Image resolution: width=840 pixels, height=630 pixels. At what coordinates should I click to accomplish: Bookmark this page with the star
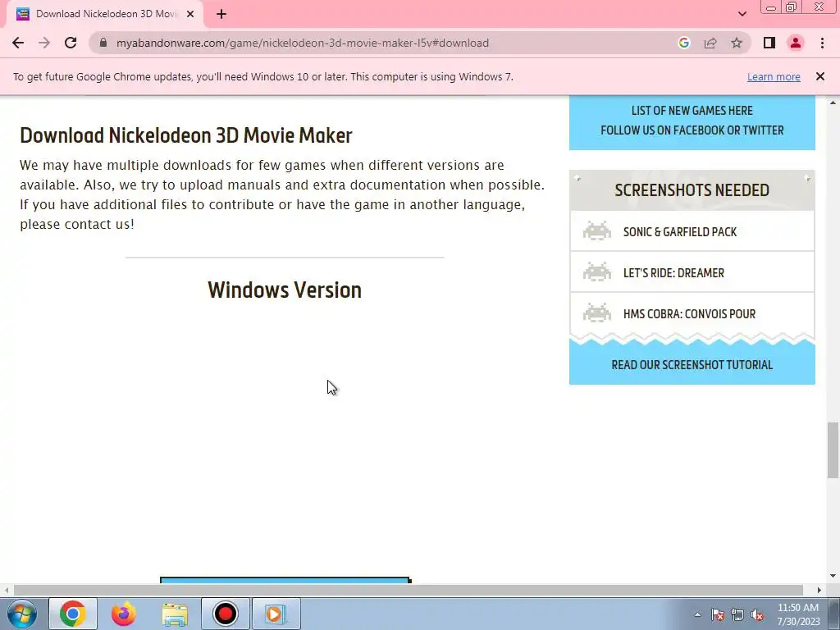737,43
